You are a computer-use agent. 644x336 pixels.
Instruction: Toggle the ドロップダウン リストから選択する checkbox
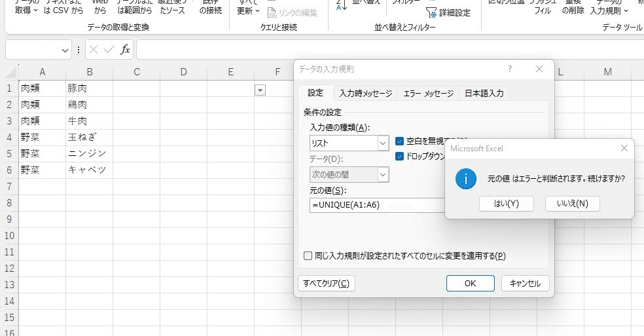pos(399,157)
